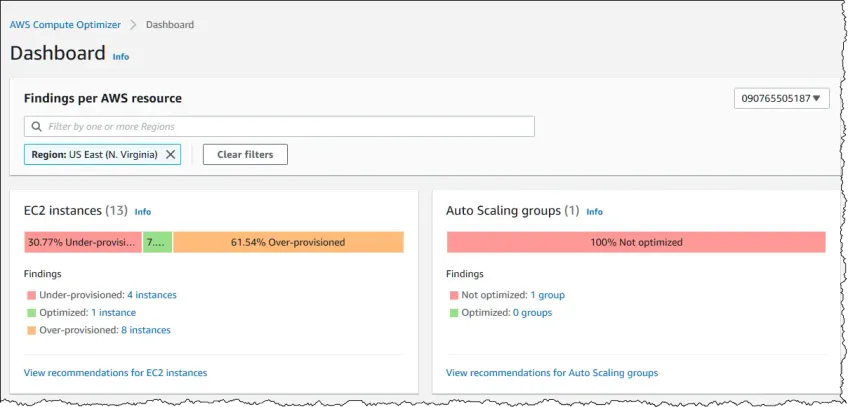Click the search magnifier icon in filter field
Image resolution: width=848 pixels, height=407 pixels.
pyautogui.click(x=37, y=126)
